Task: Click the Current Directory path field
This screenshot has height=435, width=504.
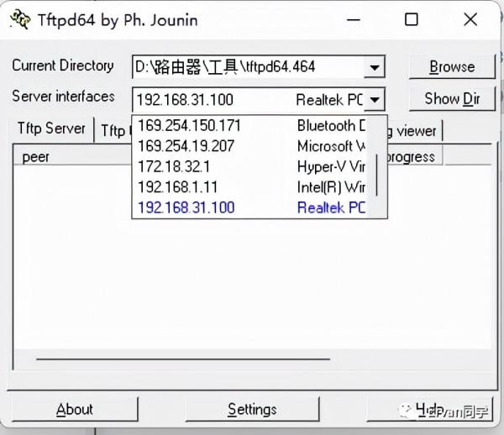Action: pos(248,67)
